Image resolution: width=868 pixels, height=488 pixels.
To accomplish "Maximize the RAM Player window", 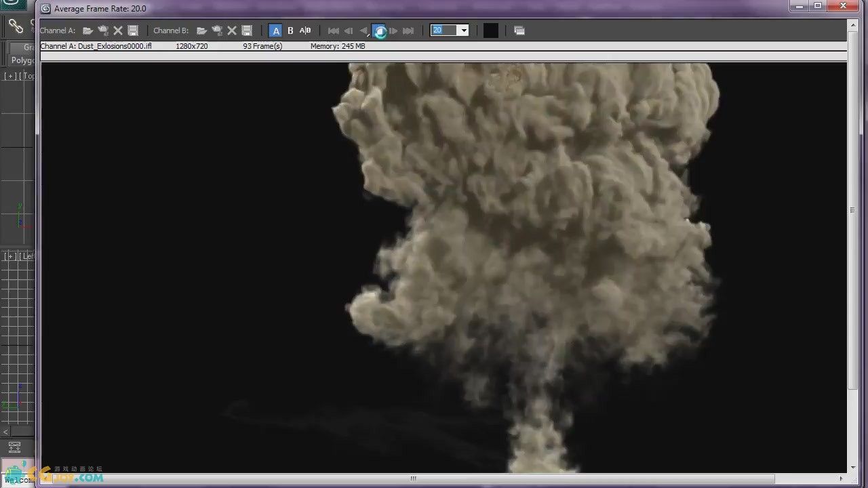I will coord(818,6).
